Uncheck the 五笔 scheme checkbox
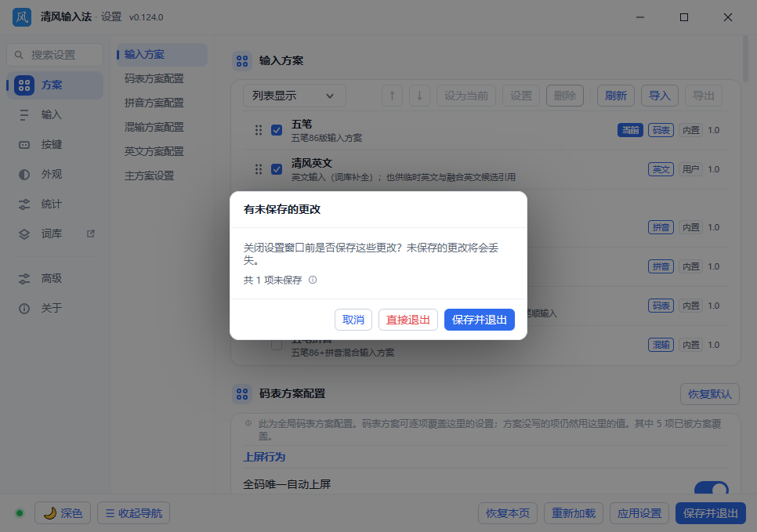 277,130
